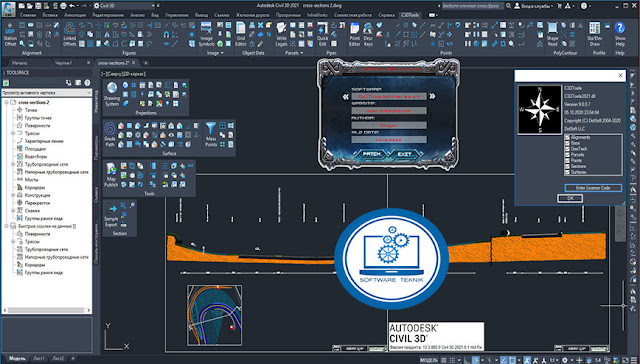The height and width of the screenshot is (364, 640).
Task: Expand the Конструкции tree node
Action: point(13,195)
